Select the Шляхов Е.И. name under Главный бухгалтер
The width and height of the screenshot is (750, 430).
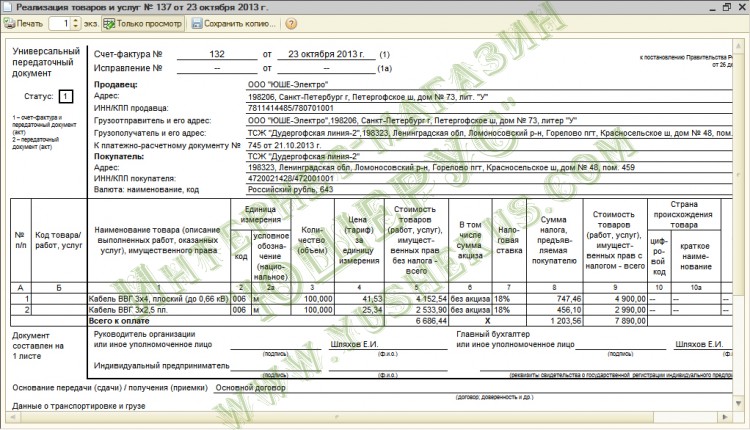pyautogui.click(x=699, y=344)
